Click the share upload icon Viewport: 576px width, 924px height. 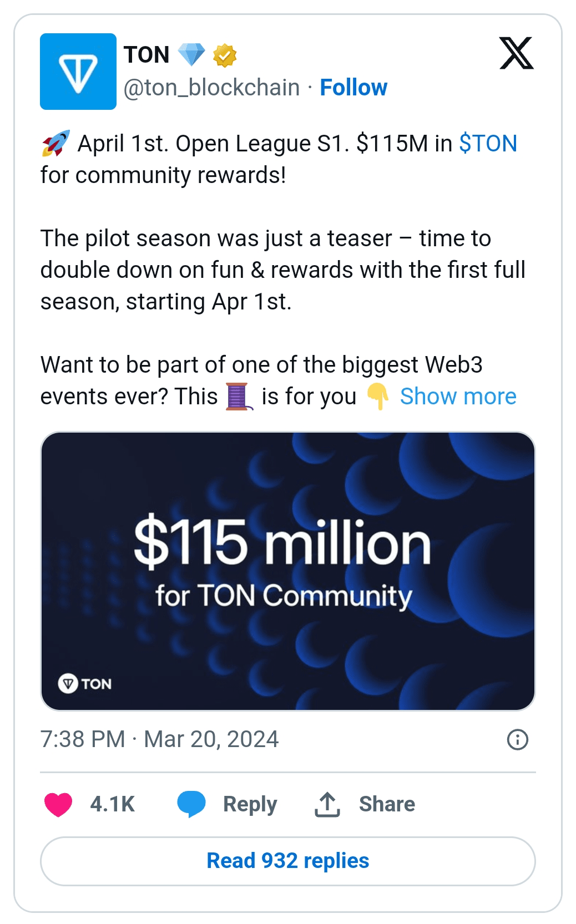(327, 804)
